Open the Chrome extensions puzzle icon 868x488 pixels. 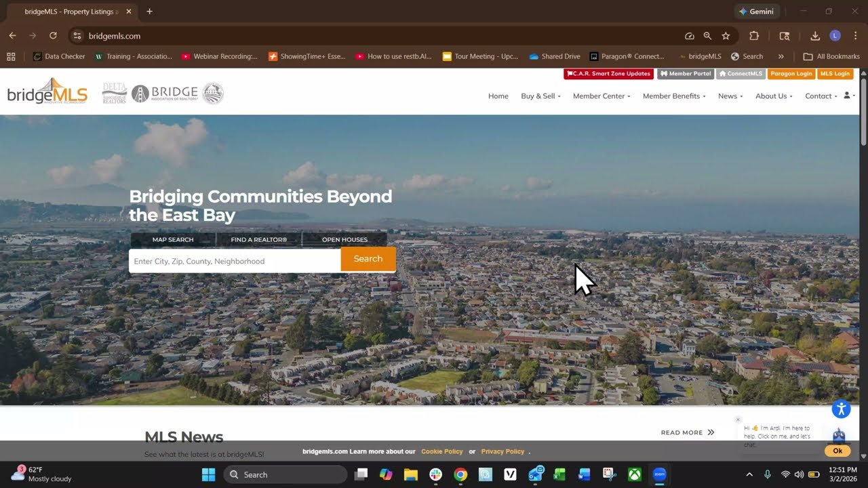coord(754,36)
